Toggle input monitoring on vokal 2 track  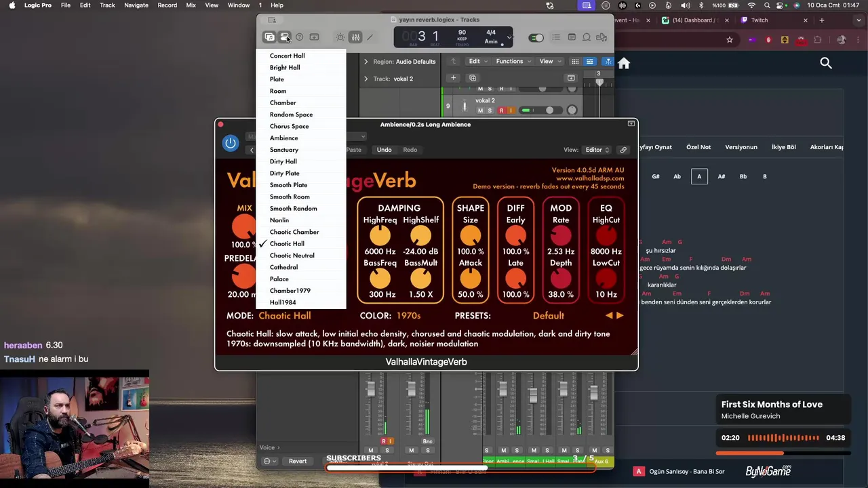(x=511, y=110)
